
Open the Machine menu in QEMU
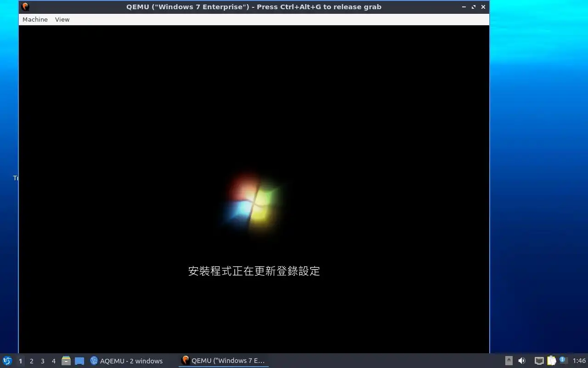(x=35, y=19)
